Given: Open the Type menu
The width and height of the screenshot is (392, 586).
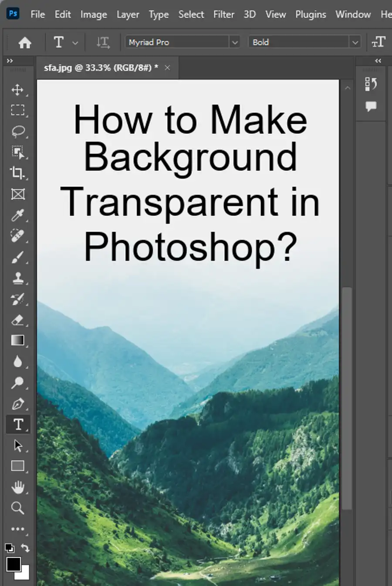Looking at the screenshot, I should [159, 14].
